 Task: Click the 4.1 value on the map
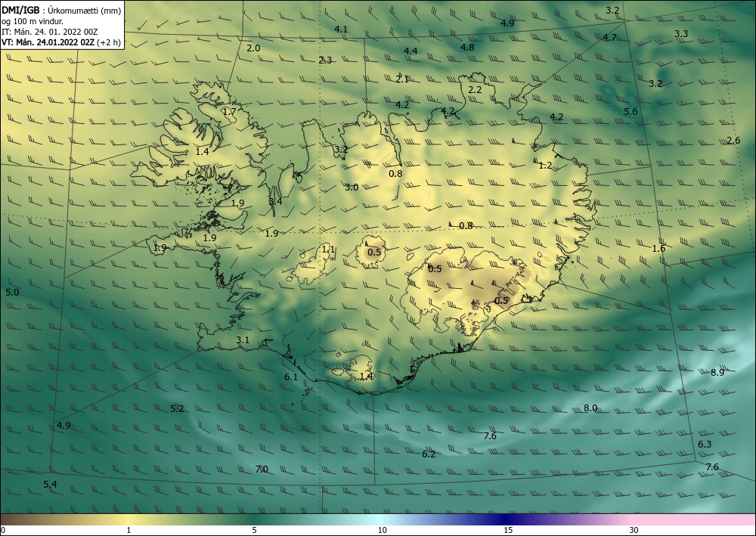point(341,29)
